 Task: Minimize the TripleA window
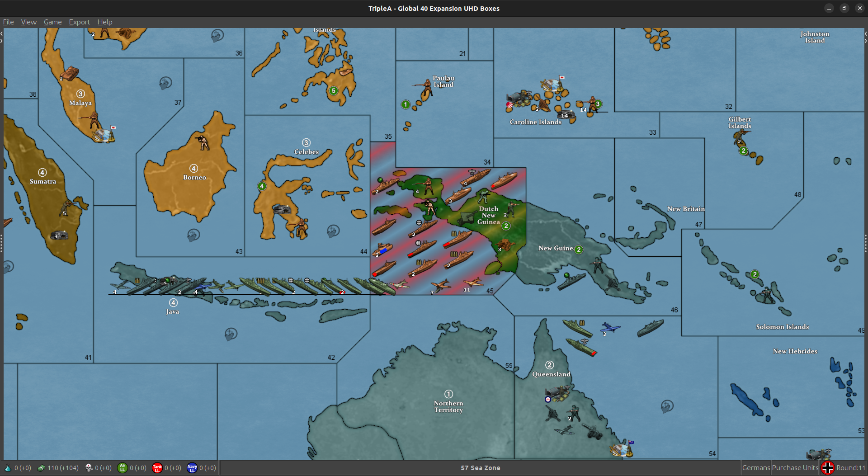click(829, 8)
